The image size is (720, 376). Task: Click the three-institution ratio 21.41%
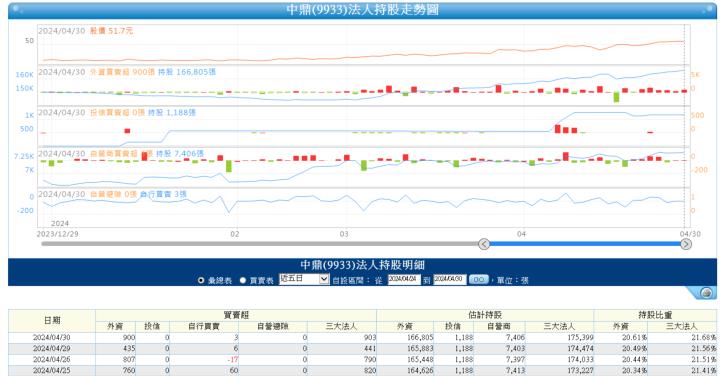coord(704,370)
